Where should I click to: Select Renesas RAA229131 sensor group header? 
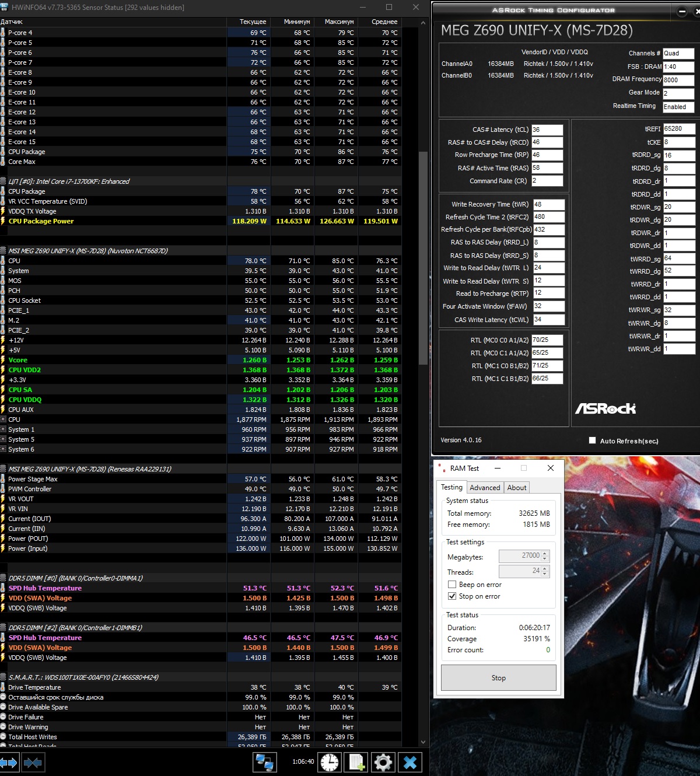click(x=201, y=469)
